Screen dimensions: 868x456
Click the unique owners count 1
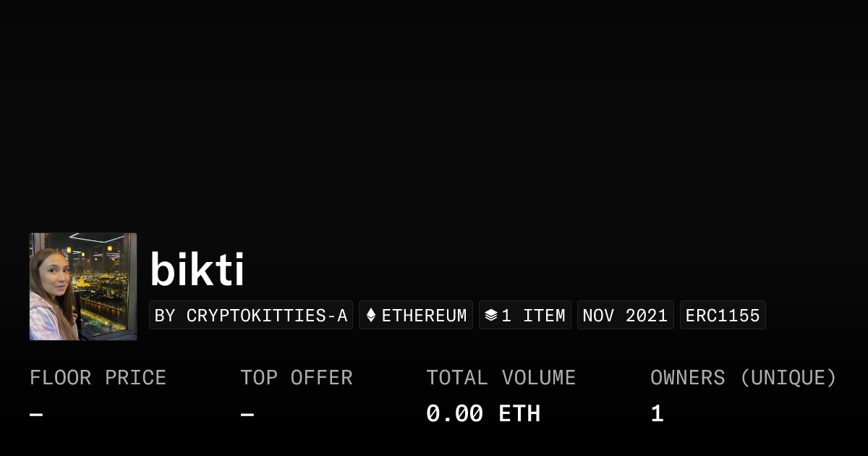[x=657, y=414]
